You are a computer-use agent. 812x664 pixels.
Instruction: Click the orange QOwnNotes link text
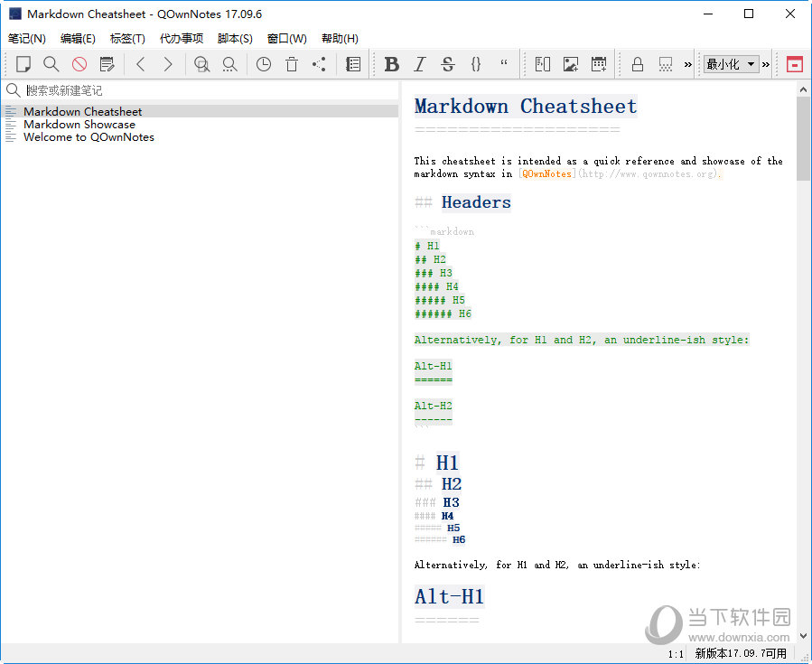(x=546, y=174)
